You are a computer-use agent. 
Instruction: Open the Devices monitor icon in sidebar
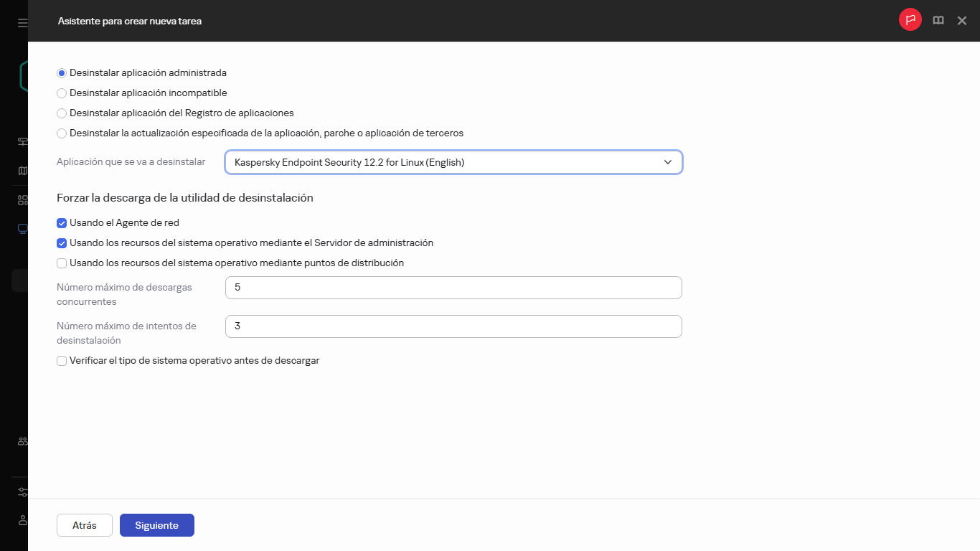[22, 228]
